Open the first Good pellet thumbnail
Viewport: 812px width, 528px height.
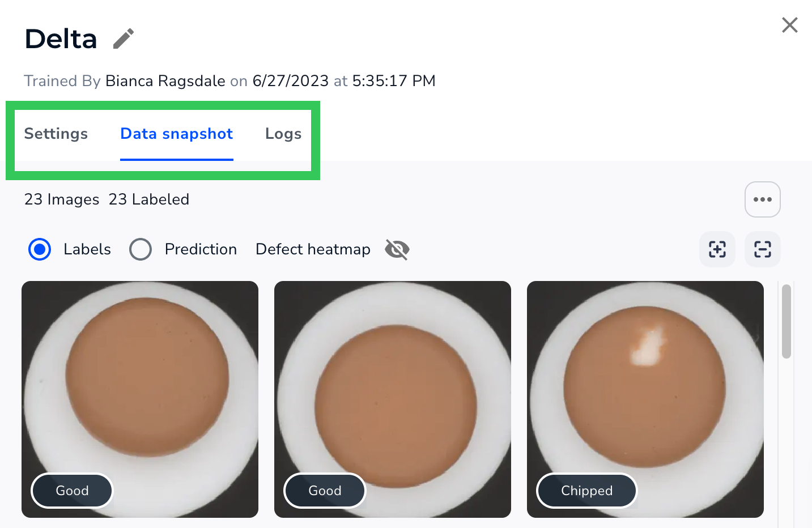click(x=140, y=385)
